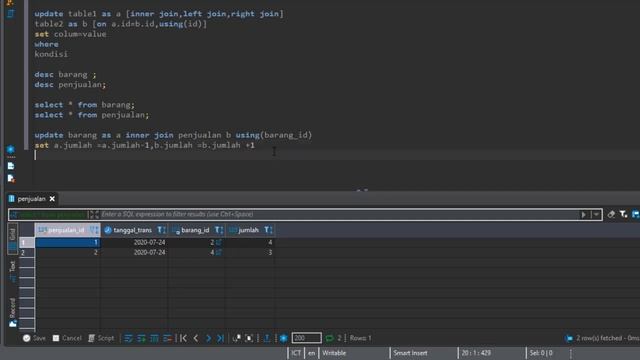Click the white document icon in editor gutter
The image size is (640, 360).
(x=11, y=166)
